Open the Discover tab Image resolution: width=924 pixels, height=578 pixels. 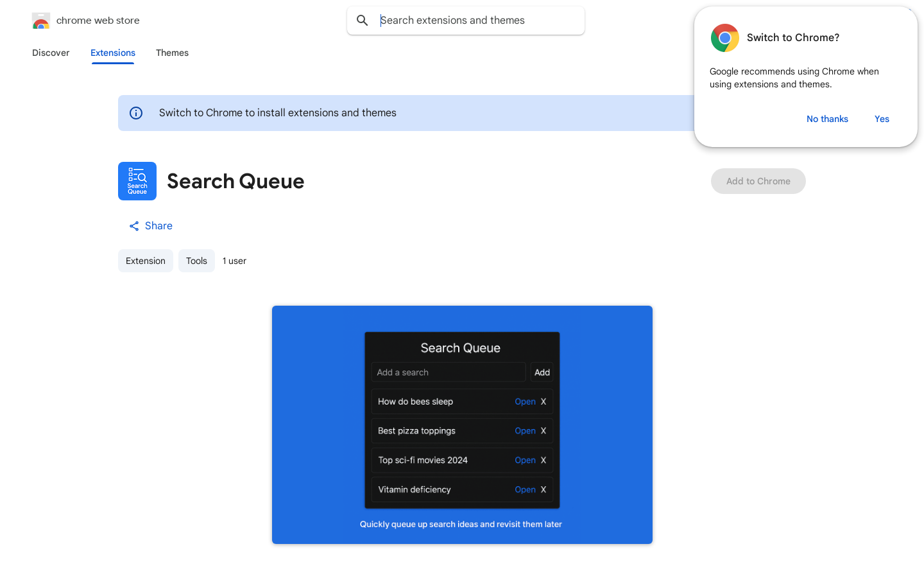point(51,53)
